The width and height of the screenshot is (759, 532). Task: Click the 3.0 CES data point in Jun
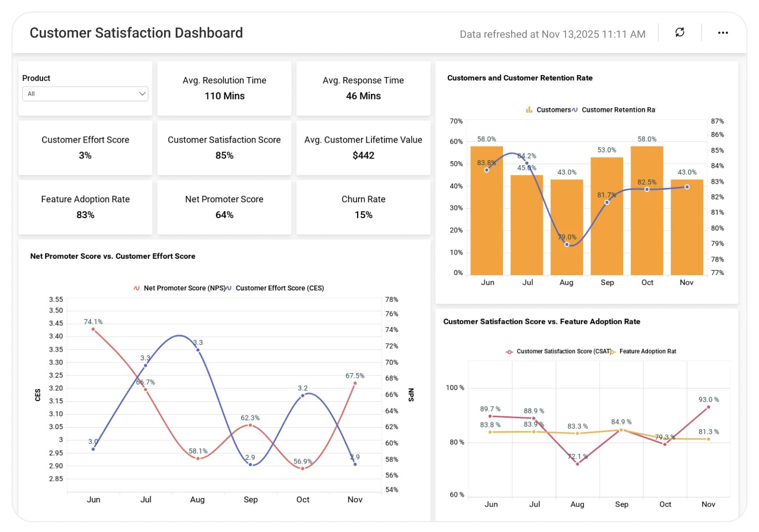click(x=93, y=449)
